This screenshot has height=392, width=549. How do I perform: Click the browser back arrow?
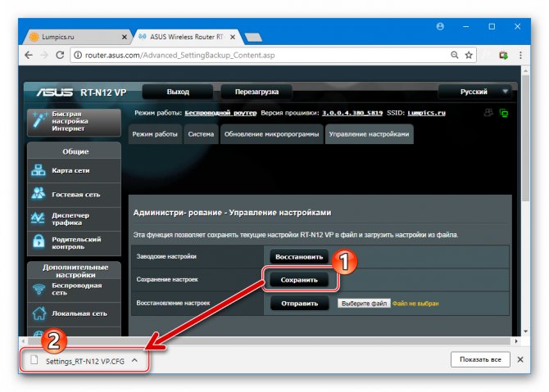point(29,56)
